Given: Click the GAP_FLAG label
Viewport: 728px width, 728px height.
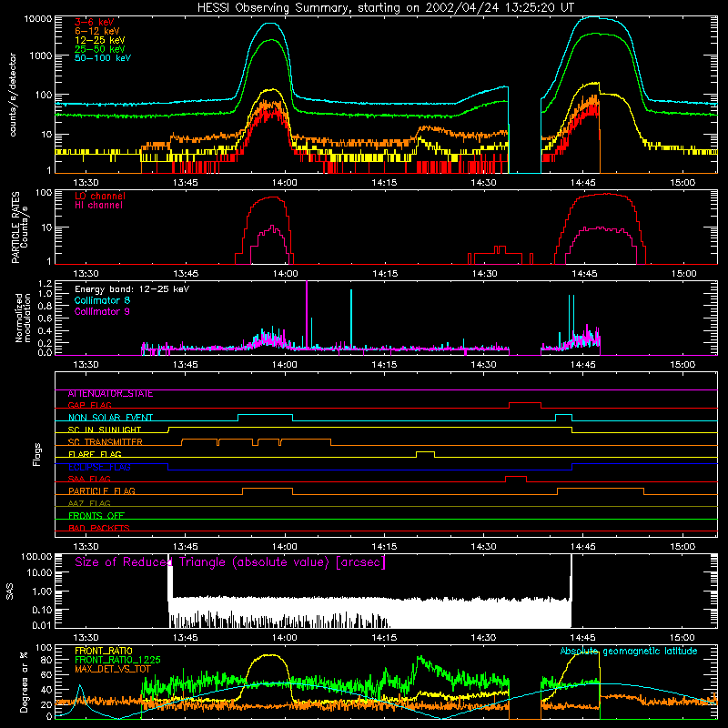Looking at the screenshot, I should point(89,405).
